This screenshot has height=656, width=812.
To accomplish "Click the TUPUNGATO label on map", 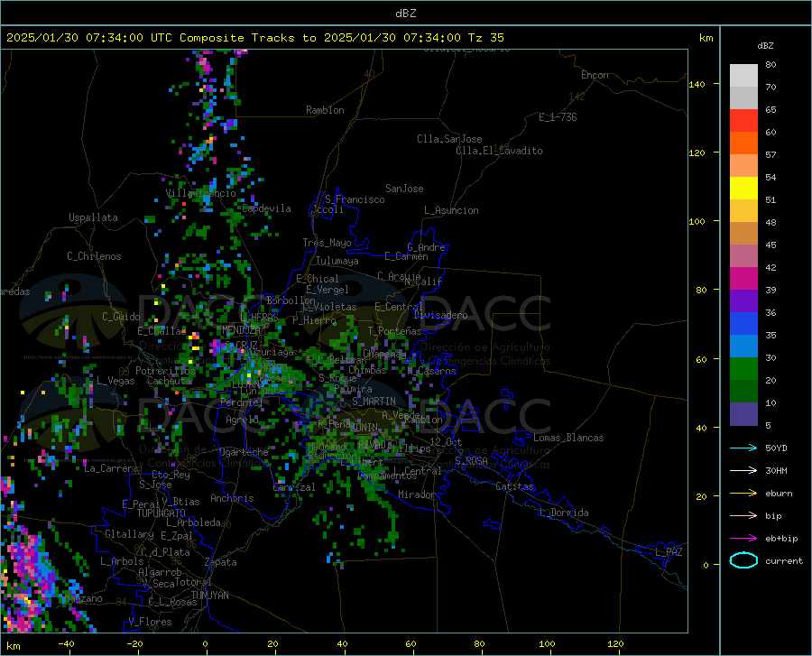I will [161, 513].
